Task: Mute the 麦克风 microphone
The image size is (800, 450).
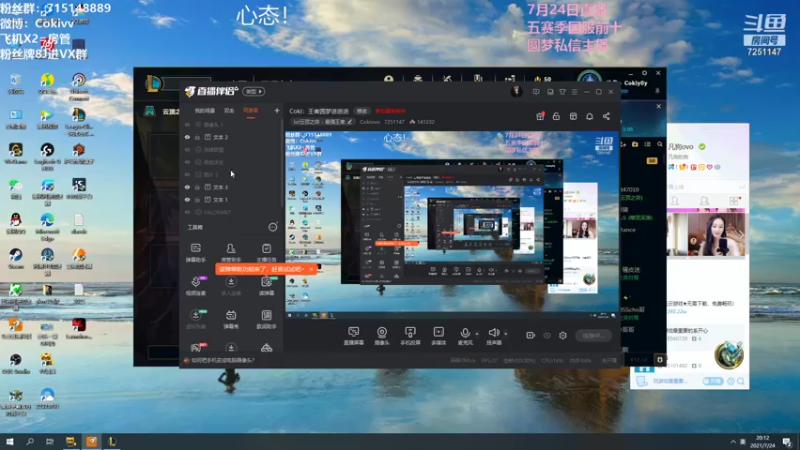Action: [465, 336]
